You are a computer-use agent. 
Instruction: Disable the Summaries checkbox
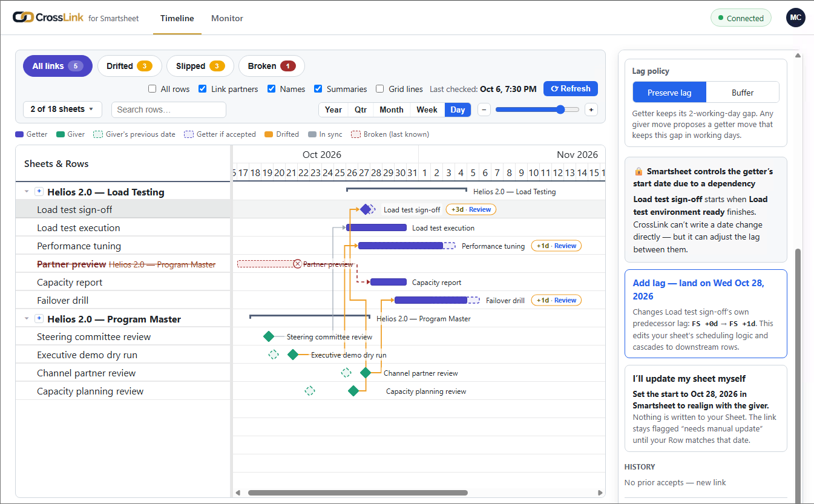click(318, 89)
